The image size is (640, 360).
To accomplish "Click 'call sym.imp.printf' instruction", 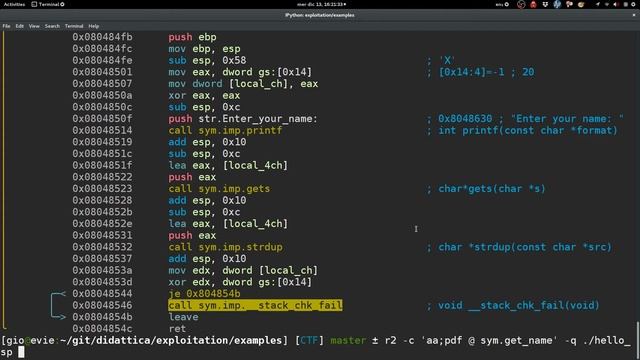I will coord(225,131).
